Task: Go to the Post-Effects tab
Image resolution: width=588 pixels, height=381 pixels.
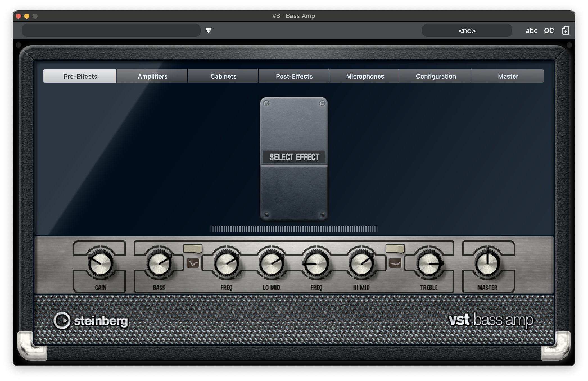Action: pyautogui.click(x=294, y=76)
